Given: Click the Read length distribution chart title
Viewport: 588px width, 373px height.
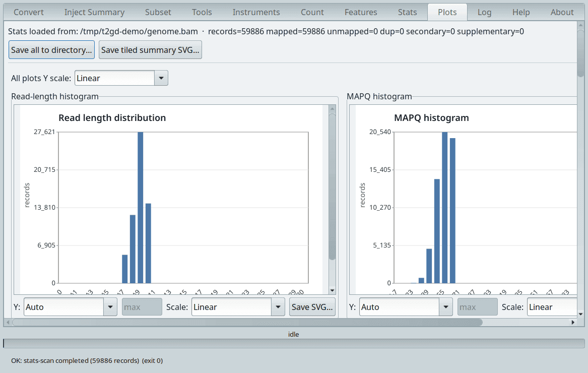Looking at the screenshot, I should tap(112, 118).
